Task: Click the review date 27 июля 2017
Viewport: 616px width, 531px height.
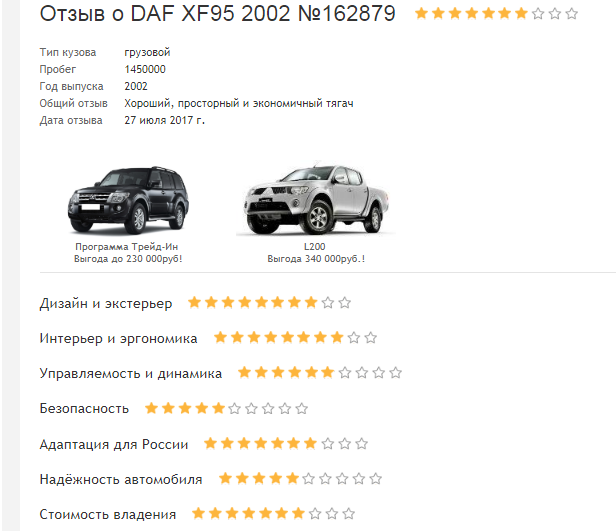Action: pos(165,120)
